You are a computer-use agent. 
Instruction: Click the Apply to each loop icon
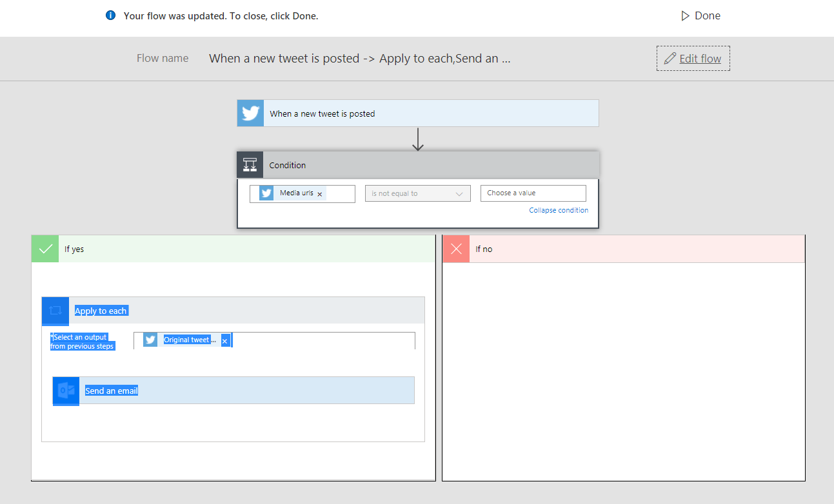coord(55,311)
